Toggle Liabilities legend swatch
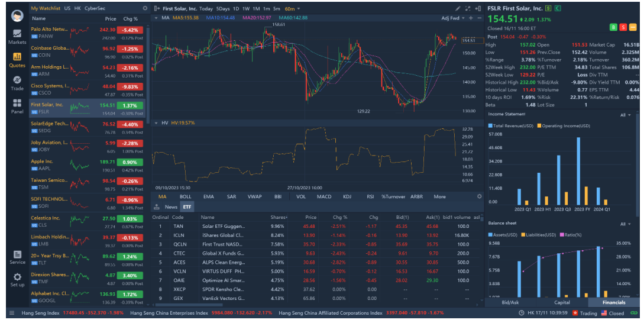The height and width of the screenshot is (323, 644). pos(523,235)
